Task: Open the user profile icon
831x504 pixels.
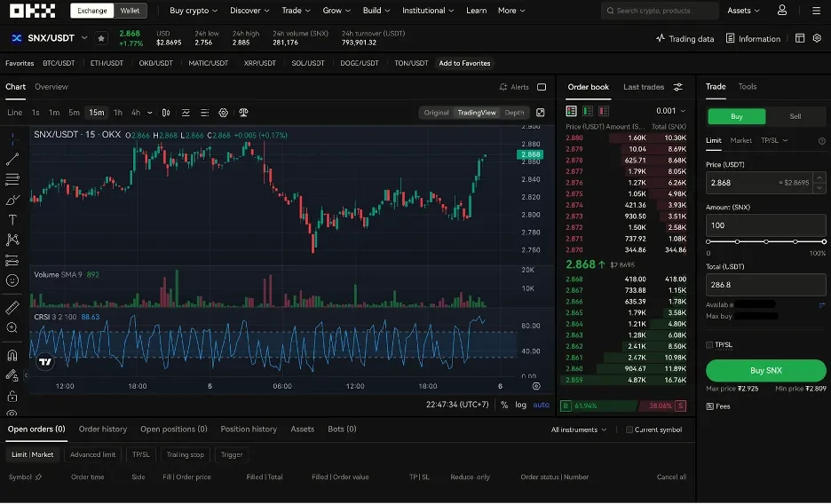Action: coord(781,11)
